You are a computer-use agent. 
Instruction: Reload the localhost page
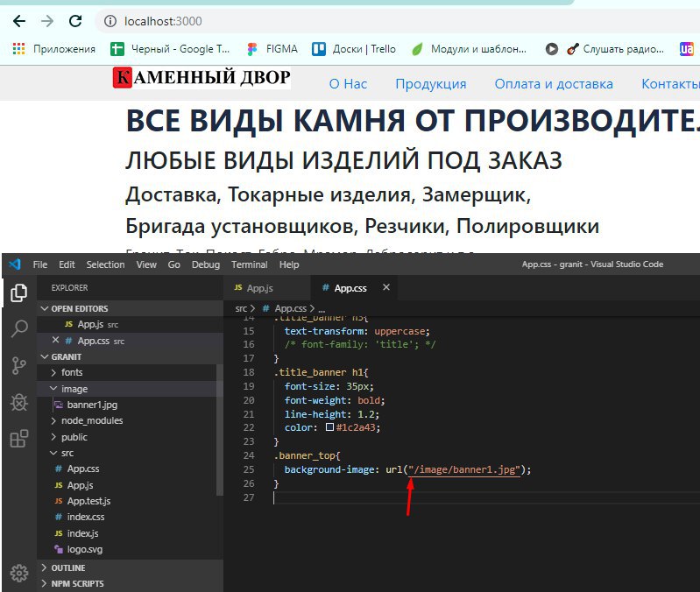point(75,21)
